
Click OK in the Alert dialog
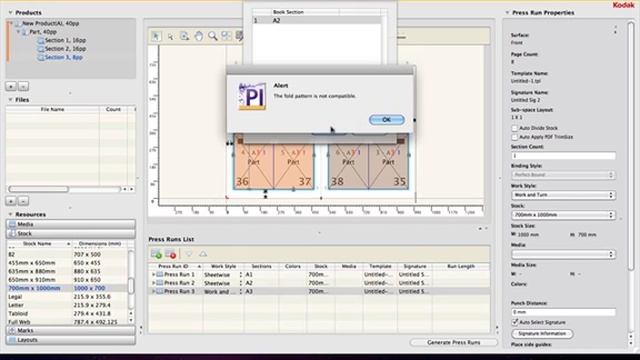(x=386, y=120)
